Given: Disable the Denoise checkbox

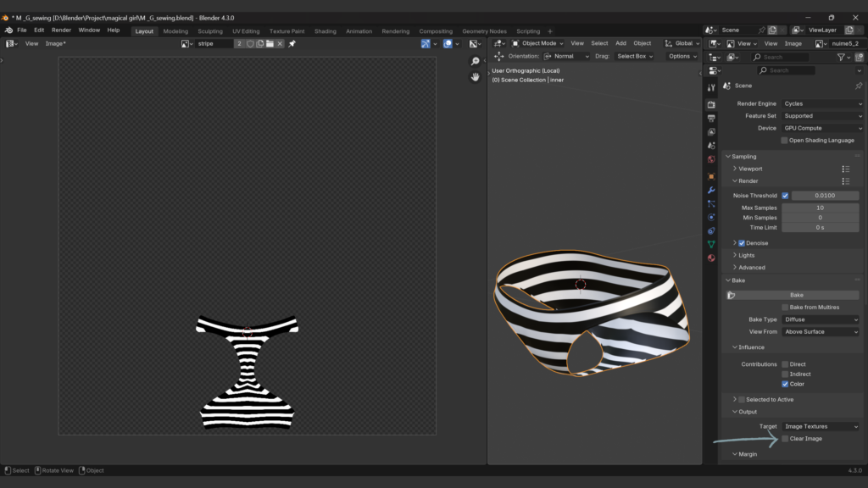Looking at the screenshot, I should (742, 243).
